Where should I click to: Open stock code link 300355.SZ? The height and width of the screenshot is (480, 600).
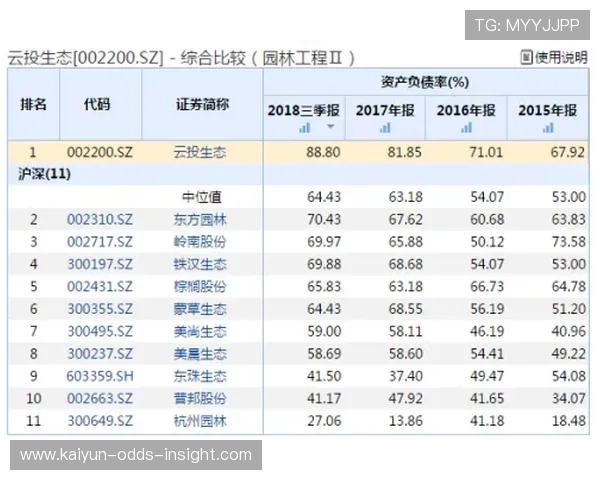tap(100, 309)
